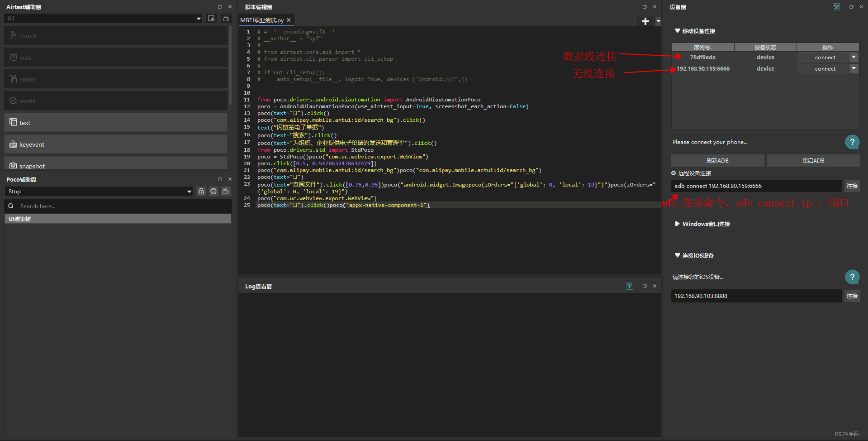The image size is (868, 441).
Task: Open the All filter dropdown in Airtest assistant
Action: 104,19
